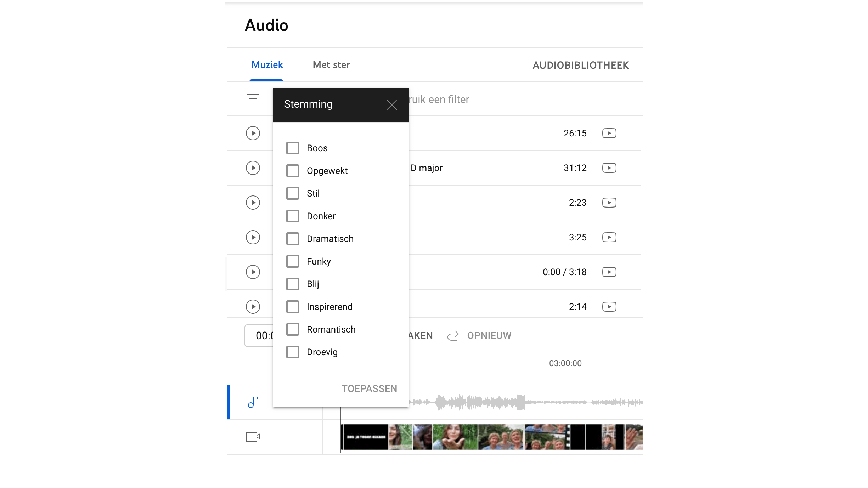The image size is (868, 488).
Task: Tick the Romantisch checkbox
Action: coord(292,329)
